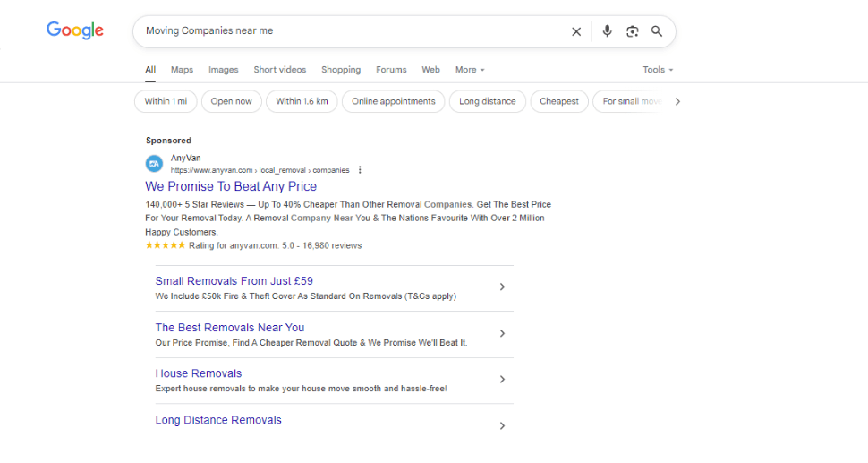The height and width of the screenshot is (463, 868).
Task: Clear the search query with the X icon
Action: coord(576,31)
